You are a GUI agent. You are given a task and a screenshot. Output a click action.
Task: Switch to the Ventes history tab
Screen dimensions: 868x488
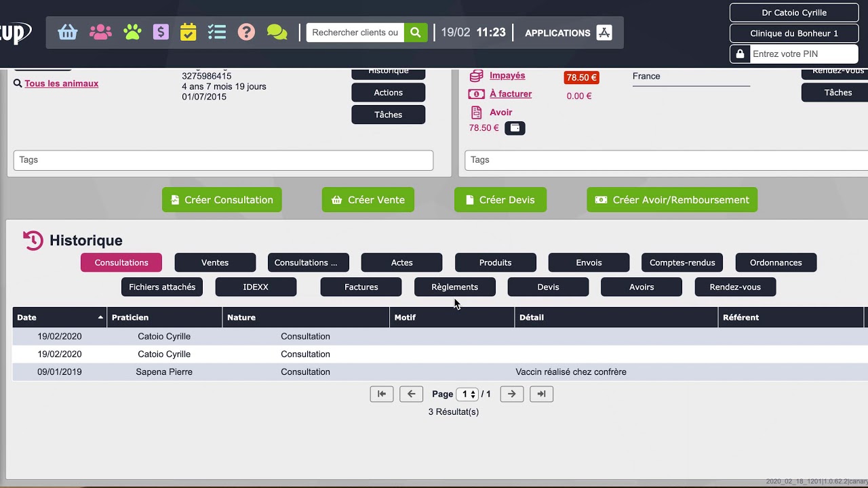[215, 262]
